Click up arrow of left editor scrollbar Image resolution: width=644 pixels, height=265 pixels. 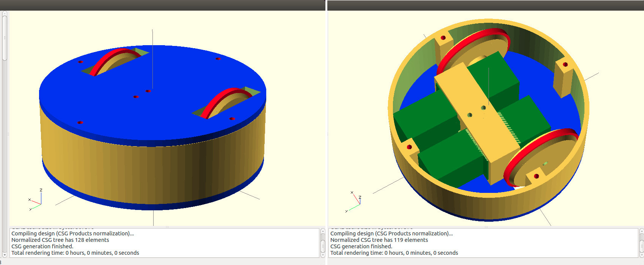tap(5, 14)
